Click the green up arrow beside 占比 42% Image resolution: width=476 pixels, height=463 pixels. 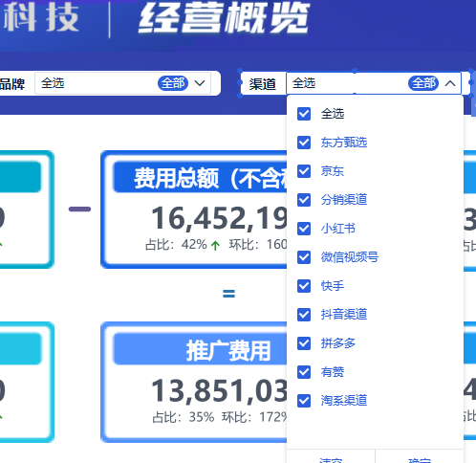pyautogui.click(x=215, y=245)
